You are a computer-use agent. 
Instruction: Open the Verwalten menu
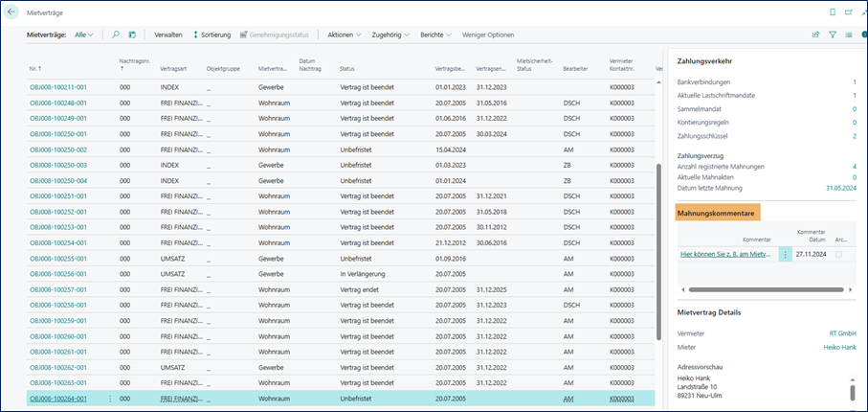168,34
